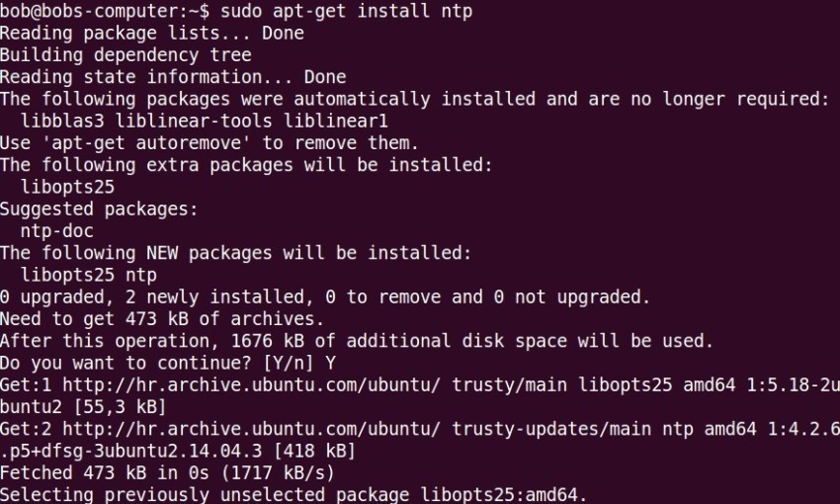The height and width of the screenshot is (504, 840).
Task: Click the 'Building dependency tree' line
Action: (x=126, y=54)
